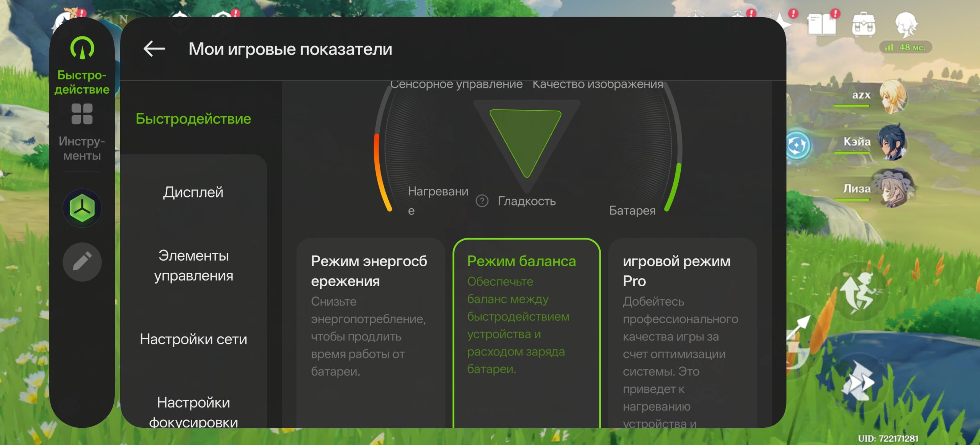Tap the green triangle performance chart

point(526,143)
